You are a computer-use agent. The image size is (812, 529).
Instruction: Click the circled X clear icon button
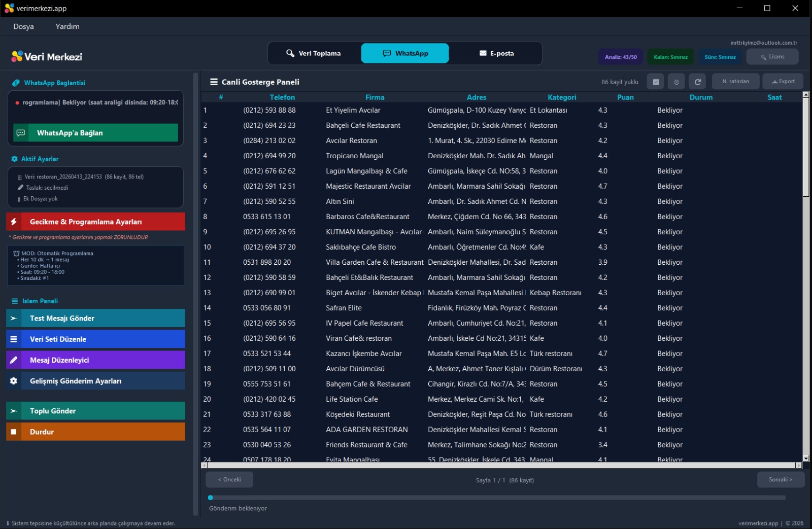coord(676,82)
